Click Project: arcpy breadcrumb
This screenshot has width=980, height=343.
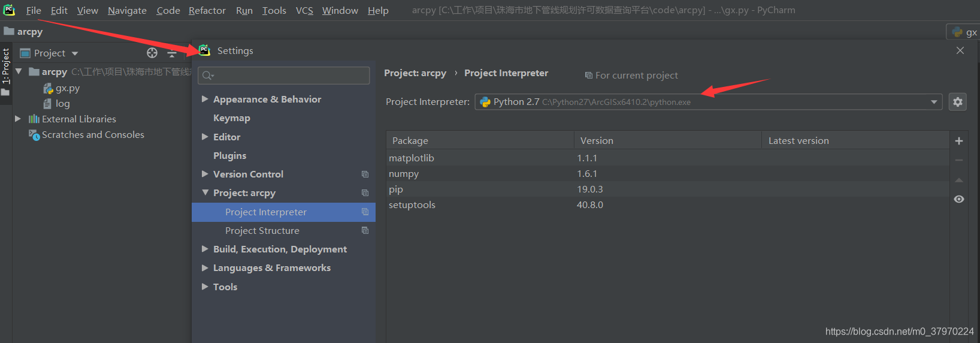pyautogui.click(x=415, y=73)
